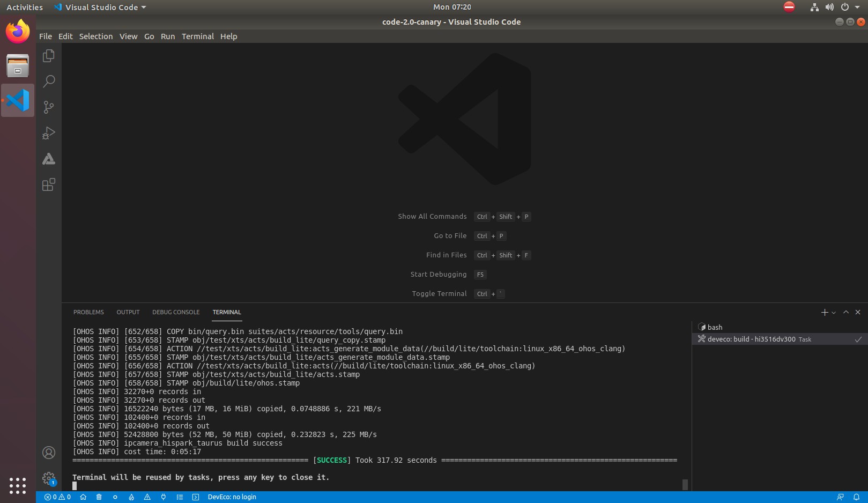Screen dimensions: 868x503
Task: Open the Terminal menu
Action: [198, 36]
